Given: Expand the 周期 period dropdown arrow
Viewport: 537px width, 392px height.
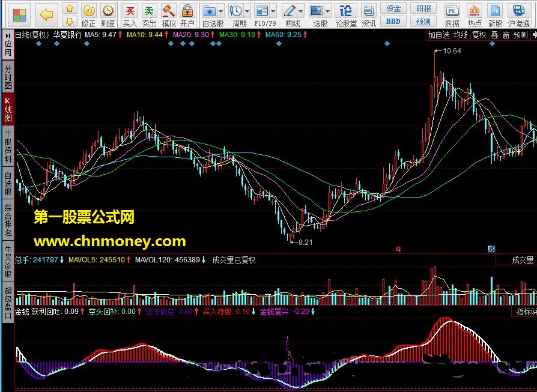Looking at the screenshot, I should (x=247, y=11).
